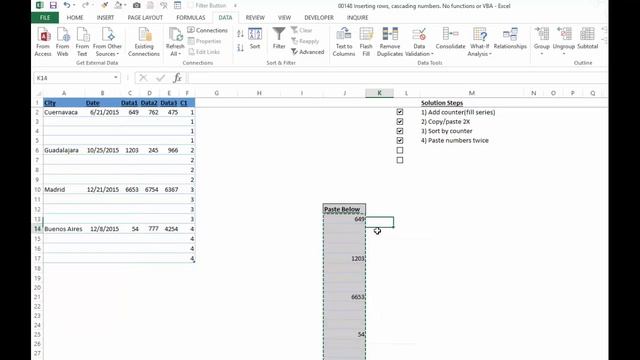This screenshot has height=360, width=640.
Task: Click the Connections button in ribbon
Action: pyautogui.click(x=207, y=30)
